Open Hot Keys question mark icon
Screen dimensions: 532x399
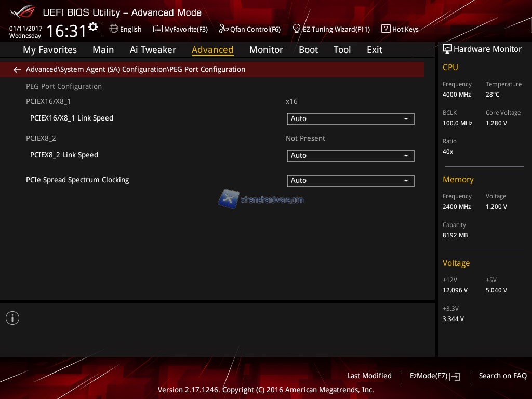(x=385, y=29)
